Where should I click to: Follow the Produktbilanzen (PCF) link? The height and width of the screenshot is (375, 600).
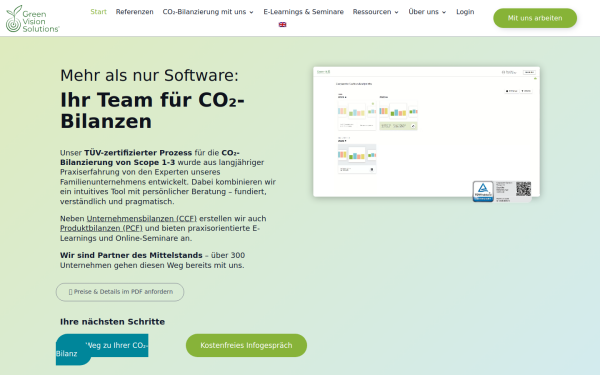[101, 228]
